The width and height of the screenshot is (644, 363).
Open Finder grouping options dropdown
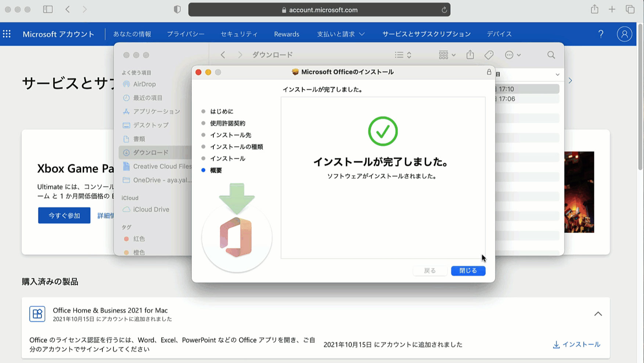pos(447,55)
